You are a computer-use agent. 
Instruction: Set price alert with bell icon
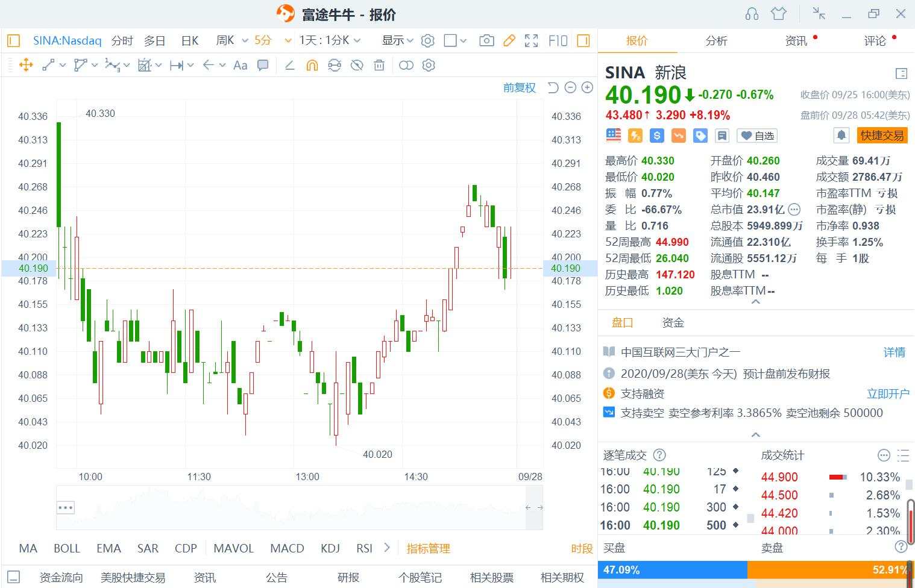(841, 136)
